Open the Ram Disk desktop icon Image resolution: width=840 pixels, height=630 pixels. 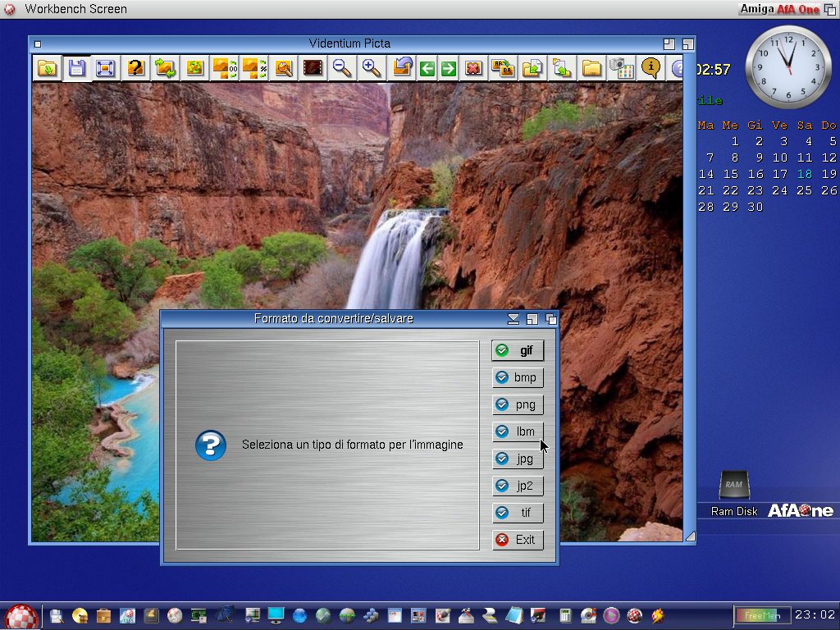pyautogui.click(x=733, y=486)
